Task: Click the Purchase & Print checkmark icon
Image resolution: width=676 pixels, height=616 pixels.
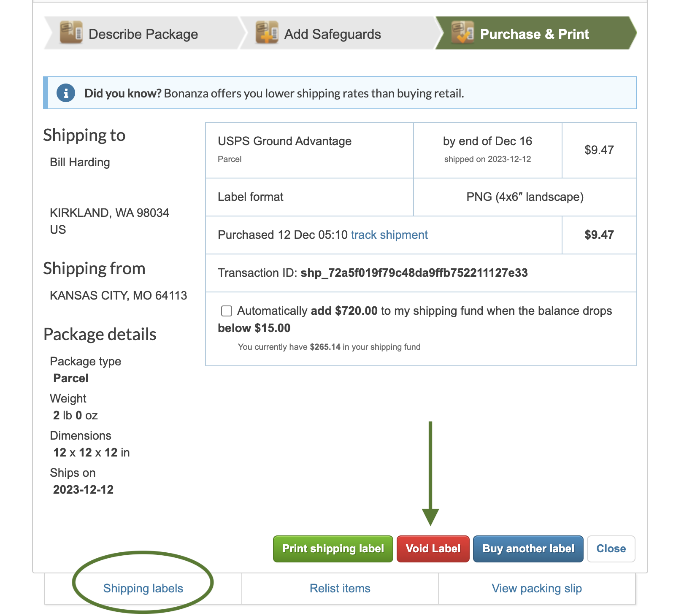Action: point(462,32)
